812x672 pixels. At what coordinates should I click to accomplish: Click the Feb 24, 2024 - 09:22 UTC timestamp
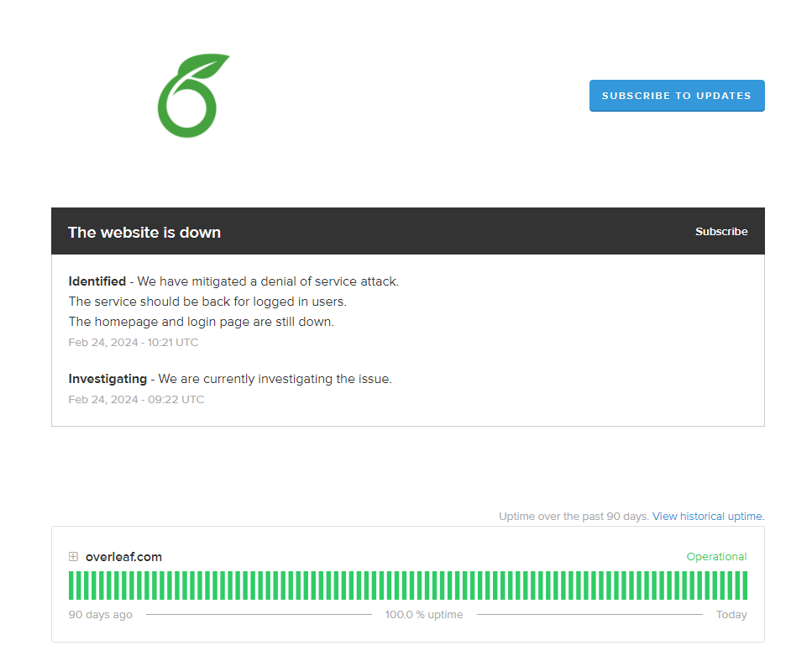pyautogui.click(x=136, y=400)
